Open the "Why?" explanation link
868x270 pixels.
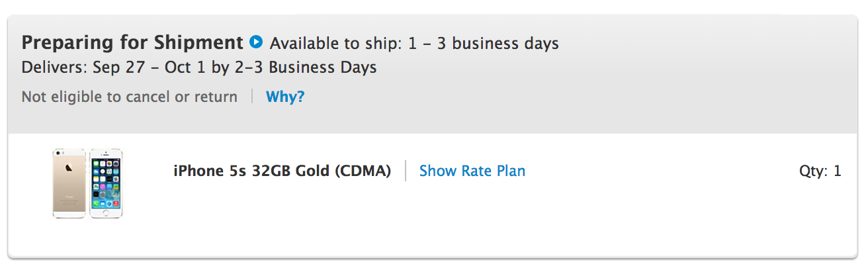point(285,97)
